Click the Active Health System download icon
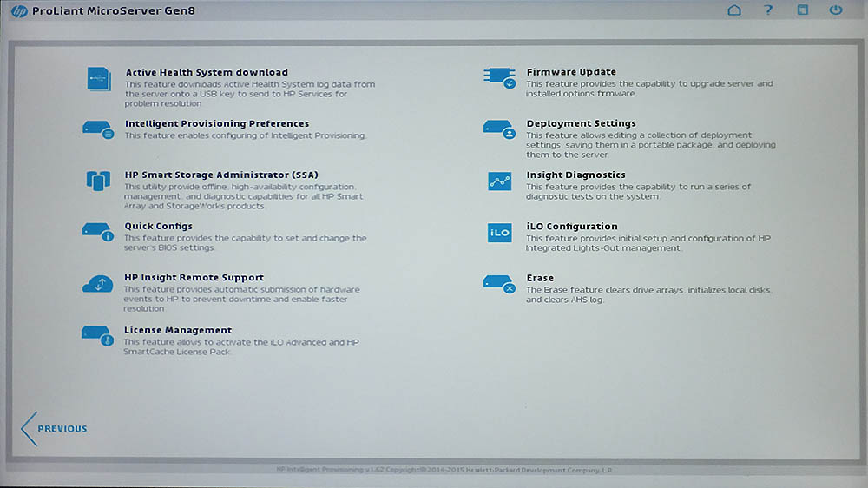 (x=99, y=79)
